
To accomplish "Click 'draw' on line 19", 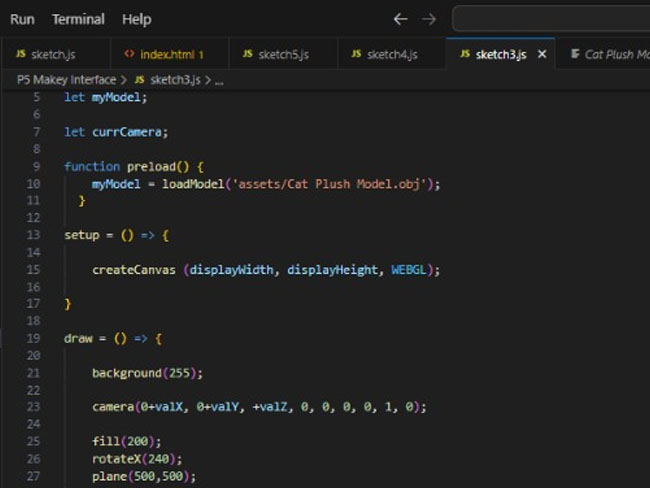I will click(78, 338).
